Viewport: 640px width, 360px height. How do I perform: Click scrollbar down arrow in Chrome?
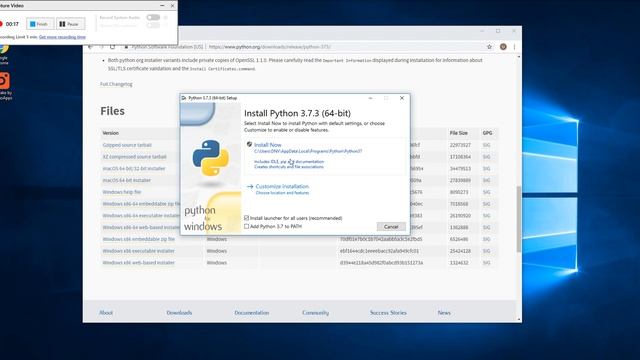519,320
